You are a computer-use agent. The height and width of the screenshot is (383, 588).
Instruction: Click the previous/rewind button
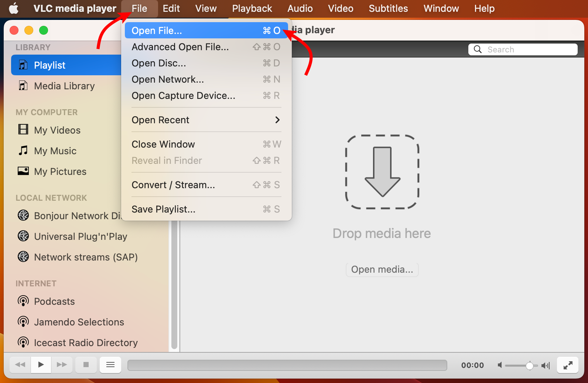click(20, 365)
